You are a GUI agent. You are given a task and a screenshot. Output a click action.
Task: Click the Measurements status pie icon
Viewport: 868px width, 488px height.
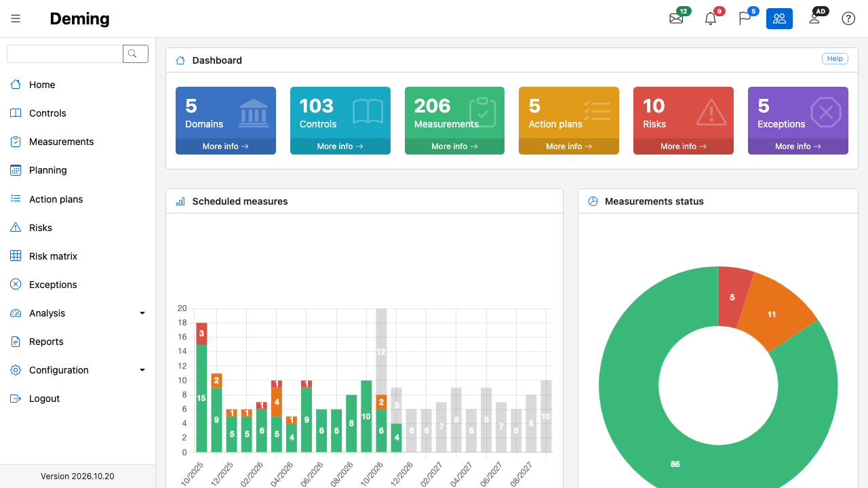click(593, 201)
